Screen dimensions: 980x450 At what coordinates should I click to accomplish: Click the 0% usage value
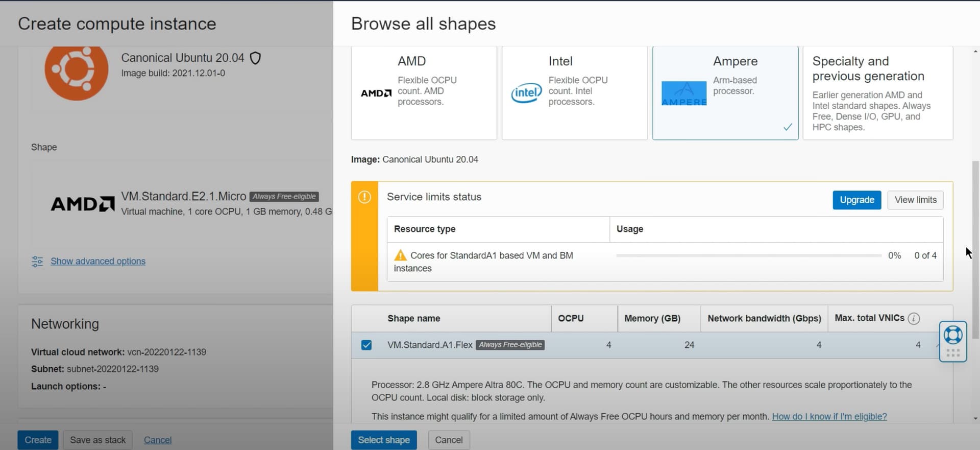pos(894,255)
